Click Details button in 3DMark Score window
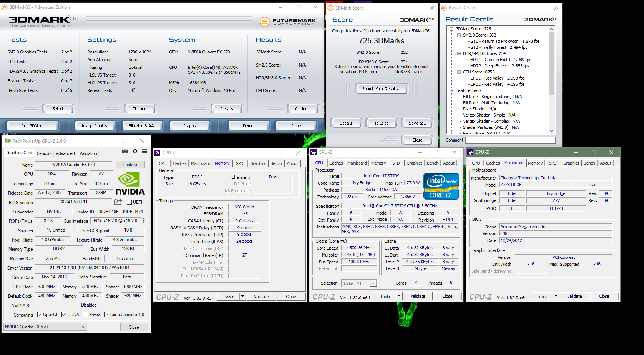644x355 pixels. click(347, 123)
